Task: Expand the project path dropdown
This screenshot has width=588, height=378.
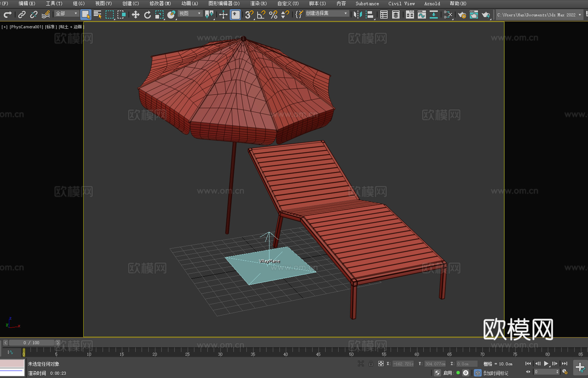Action: [579, 15]
